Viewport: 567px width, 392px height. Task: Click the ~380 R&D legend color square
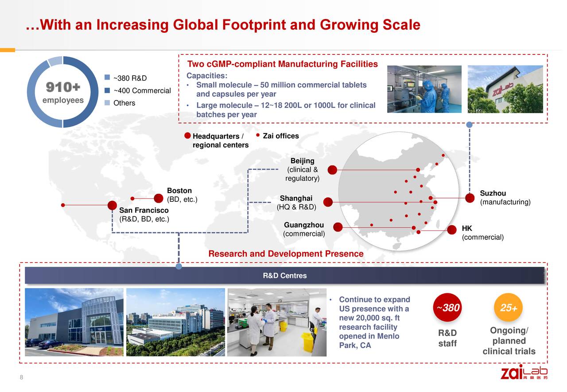pos(107,77)
